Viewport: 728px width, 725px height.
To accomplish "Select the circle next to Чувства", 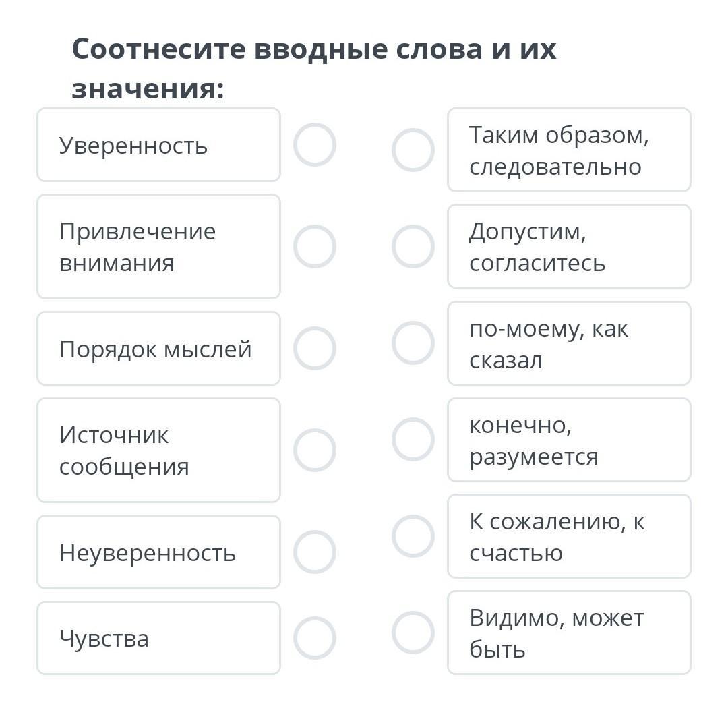I will (x=315, y=638).
